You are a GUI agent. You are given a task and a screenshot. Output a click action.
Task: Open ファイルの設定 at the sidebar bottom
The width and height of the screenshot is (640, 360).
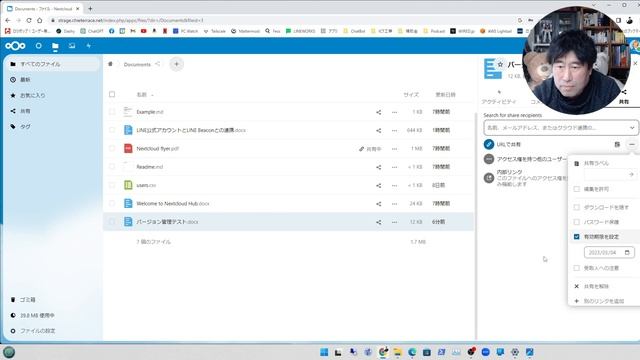52,331
